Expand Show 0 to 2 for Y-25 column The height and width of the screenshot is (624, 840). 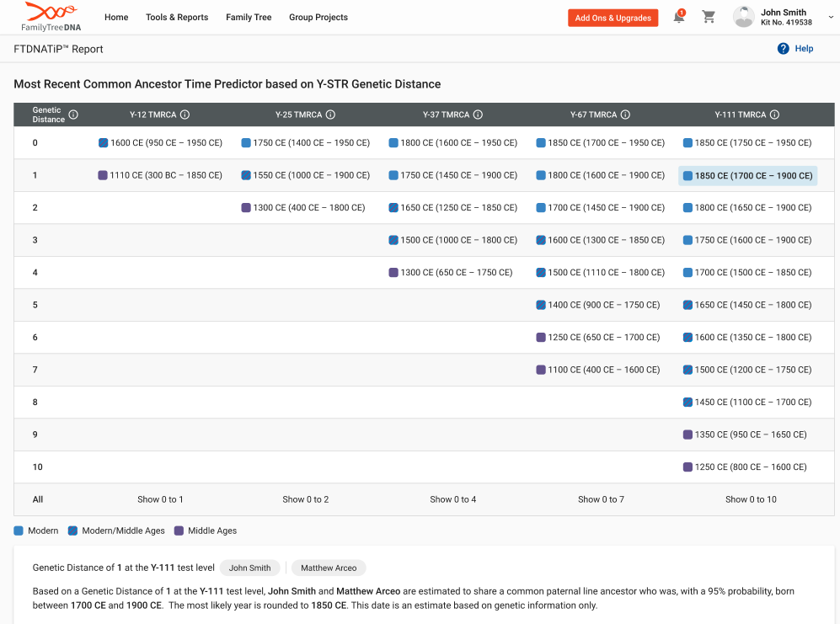pyautogui.click(x=306, y=499)
